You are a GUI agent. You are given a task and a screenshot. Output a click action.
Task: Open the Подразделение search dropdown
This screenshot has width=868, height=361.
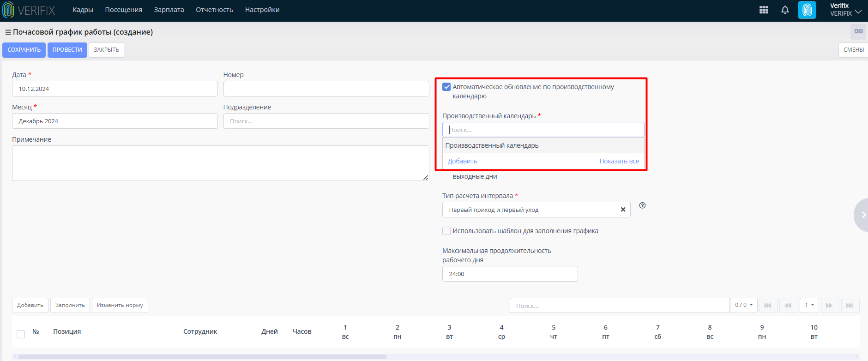(326, 121)
